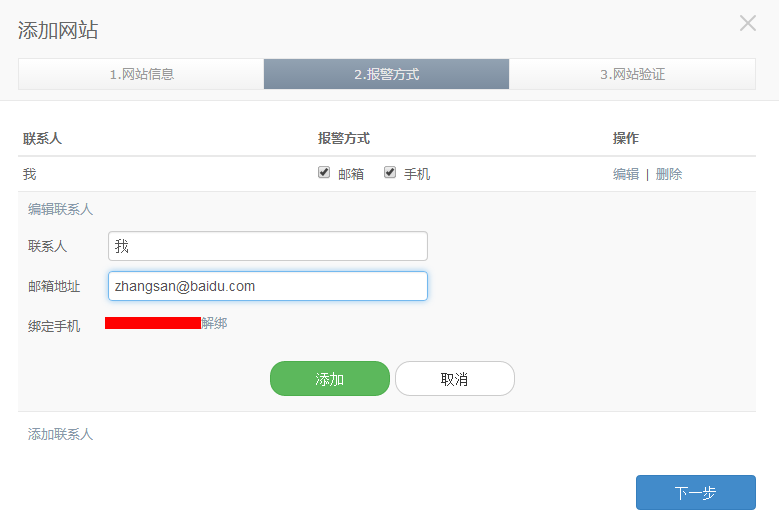Uncheck the 邮箱 alert checkbox
Image resolution: width=779 pixels, height=522 pixels.
324,172
